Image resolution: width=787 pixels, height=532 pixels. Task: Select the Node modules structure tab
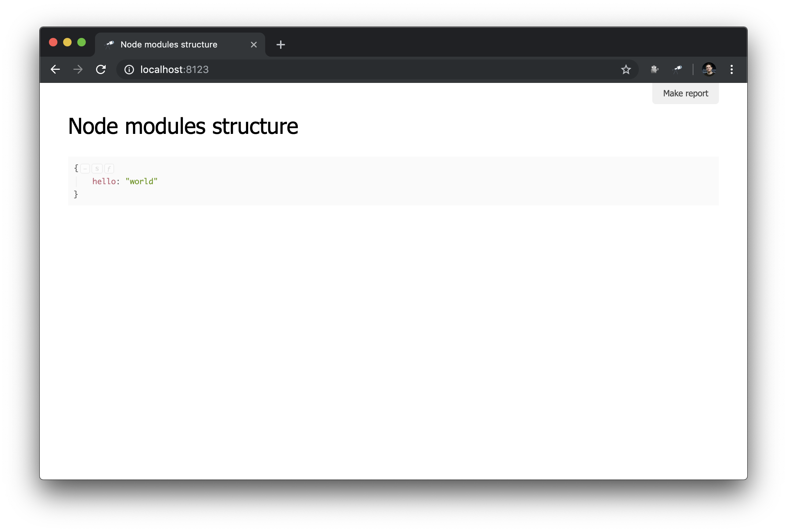[x=169, y=45]
